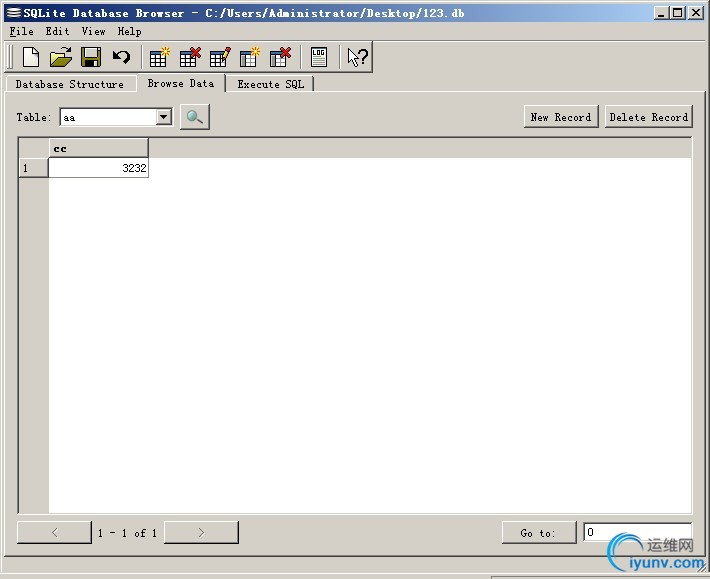Go to previous page of records
710x579 pixels.
pos(54,532)
